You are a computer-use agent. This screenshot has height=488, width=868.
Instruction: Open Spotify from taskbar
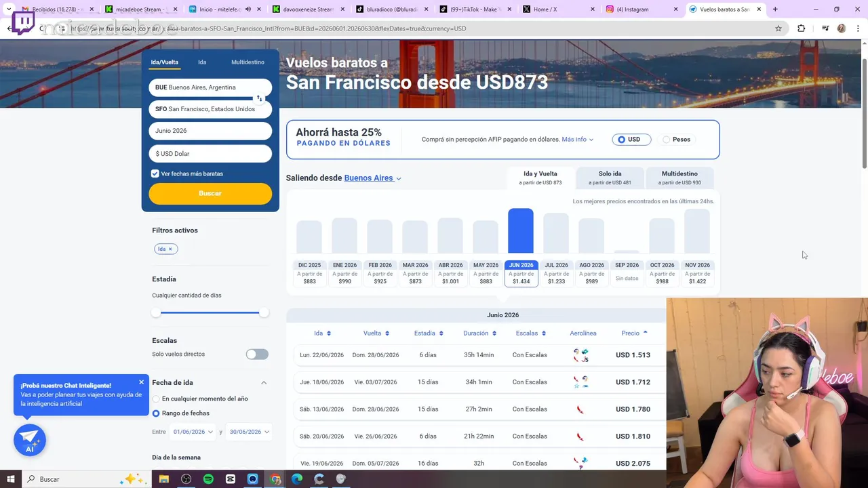coord(208,479)
